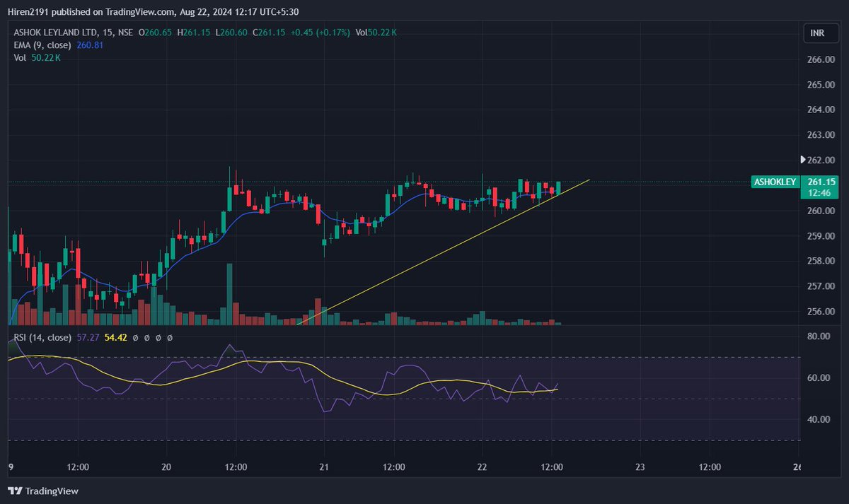The image size is (849, 504).
Task: Click the RSI value 57.27
Action: pos(87,338)
